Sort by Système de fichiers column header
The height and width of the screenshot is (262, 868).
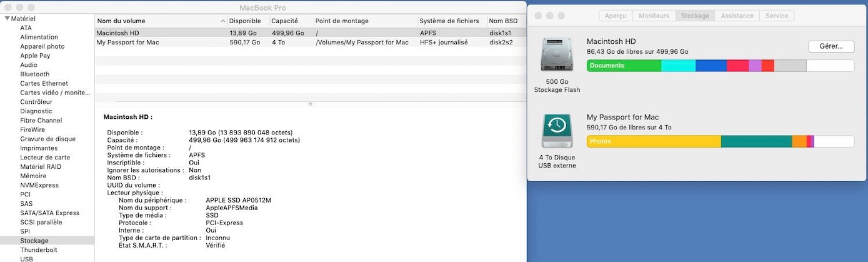pos(452,21)
